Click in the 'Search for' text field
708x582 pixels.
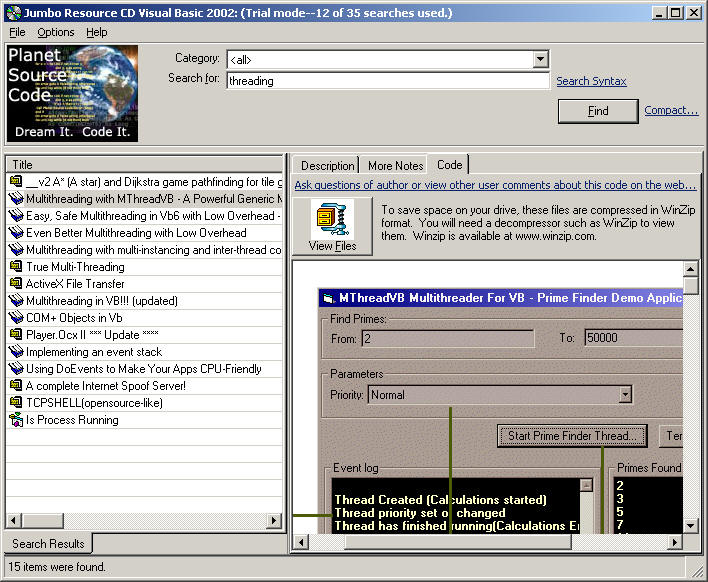tap(387, 81)
